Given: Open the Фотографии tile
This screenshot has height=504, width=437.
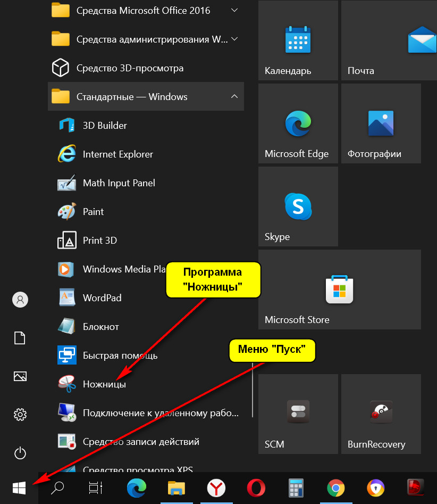Looking at the screenshot, I should (381, 123).
